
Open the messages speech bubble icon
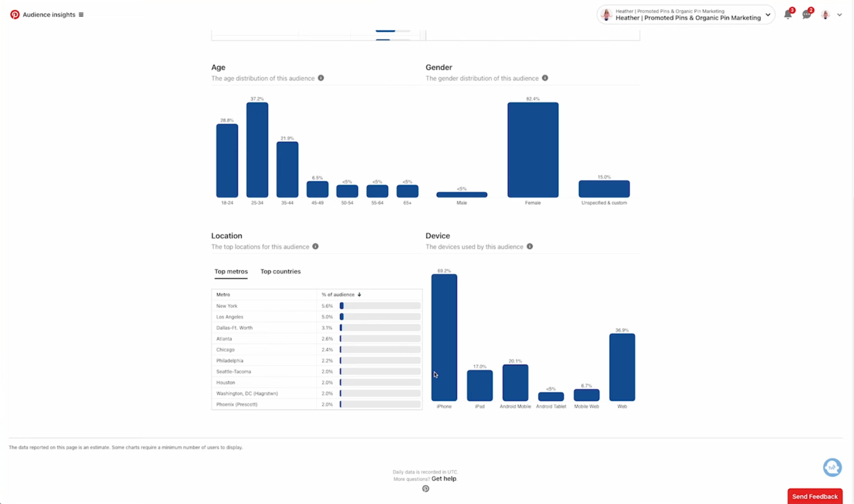(807, 14)
